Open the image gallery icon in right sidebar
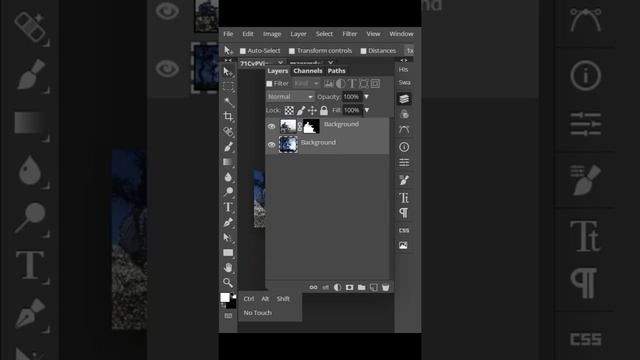Image resolution: width=640 pixels, height=360 pixels. [404, 245]
